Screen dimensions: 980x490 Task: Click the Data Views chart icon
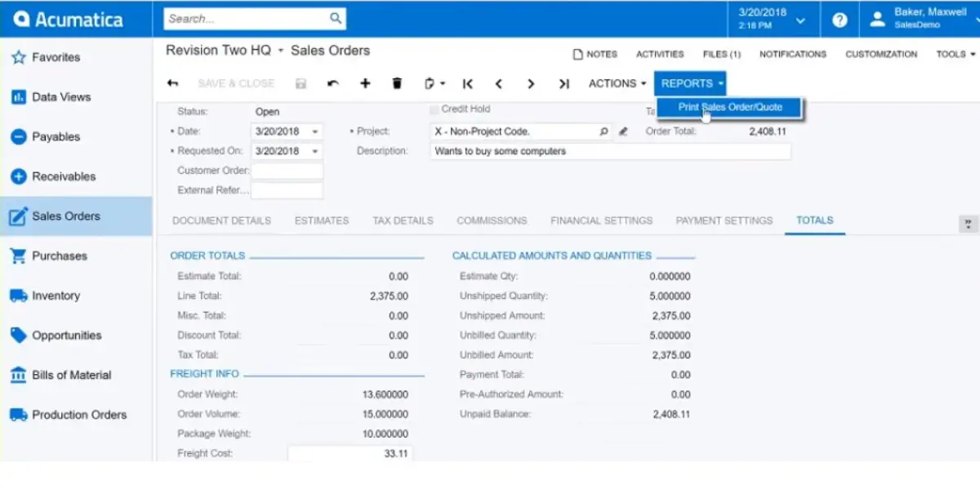point(19,97)
